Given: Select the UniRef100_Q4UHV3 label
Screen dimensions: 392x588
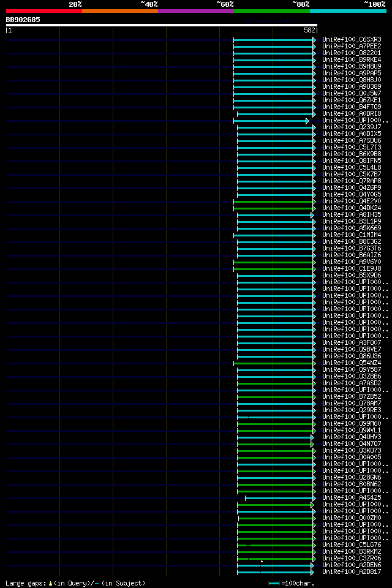Looking at the screenshot, I should [x=352, y=437].
